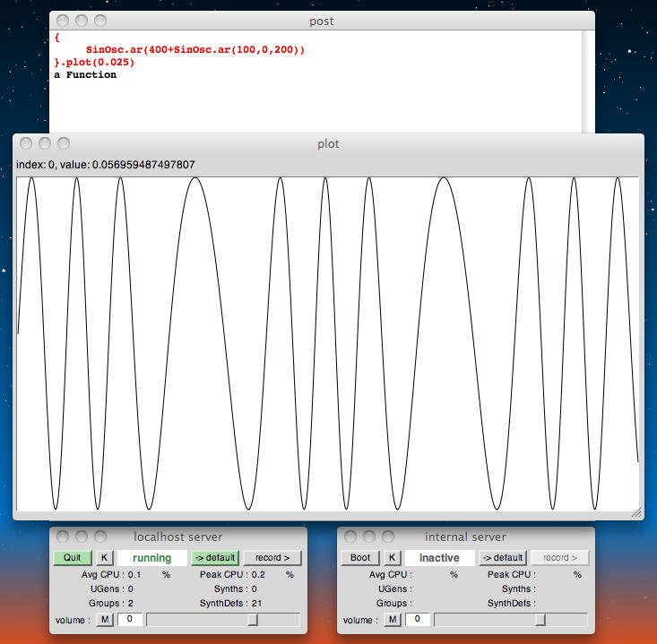Make the internal server the default
This screenshot has height=644, width=657.
point(502,558)
